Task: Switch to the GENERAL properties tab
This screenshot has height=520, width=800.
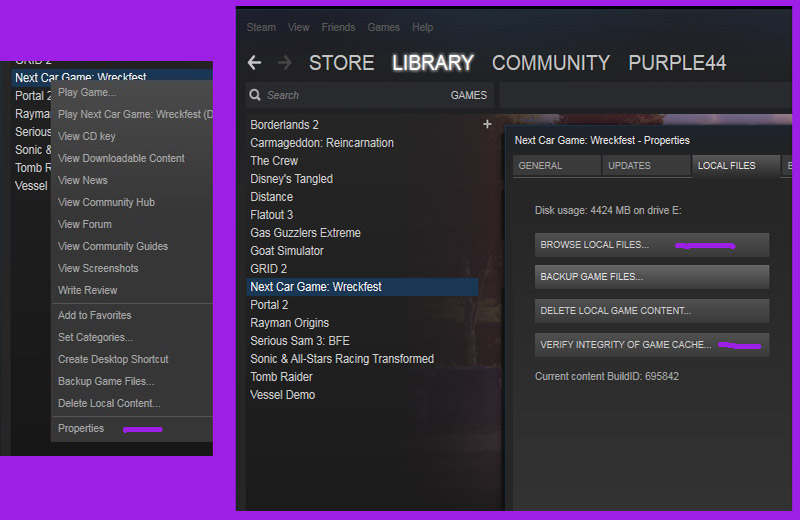Action: pyautogui.click(x=556, y=166)
